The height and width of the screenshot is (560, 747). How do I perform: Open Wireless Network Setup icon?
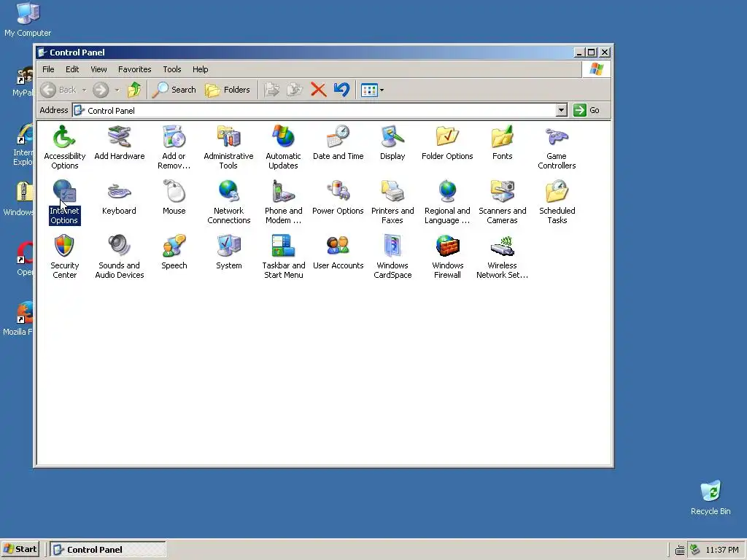pyautogui.click(x=502, y=256)
